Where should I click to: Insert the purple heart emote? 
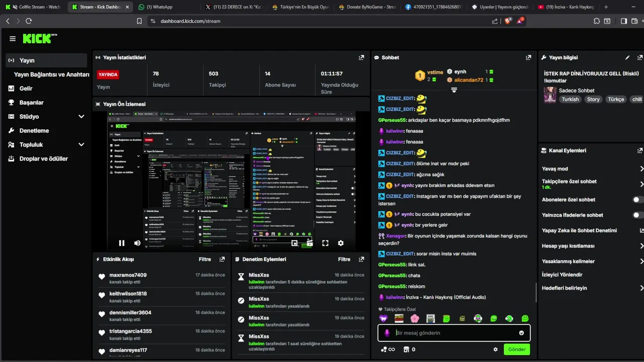click(384, 318)
